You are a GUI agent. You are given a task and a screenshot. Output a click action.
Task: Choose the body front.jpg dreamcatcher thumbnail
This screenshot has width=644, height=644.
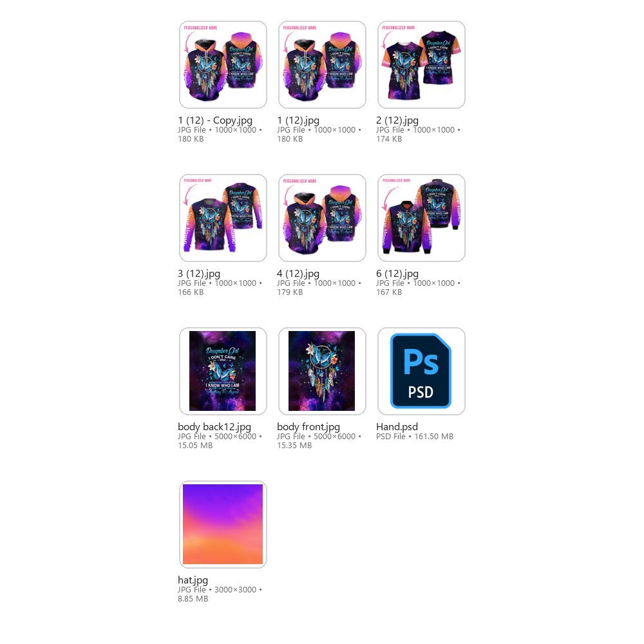(x=322, y=372)
